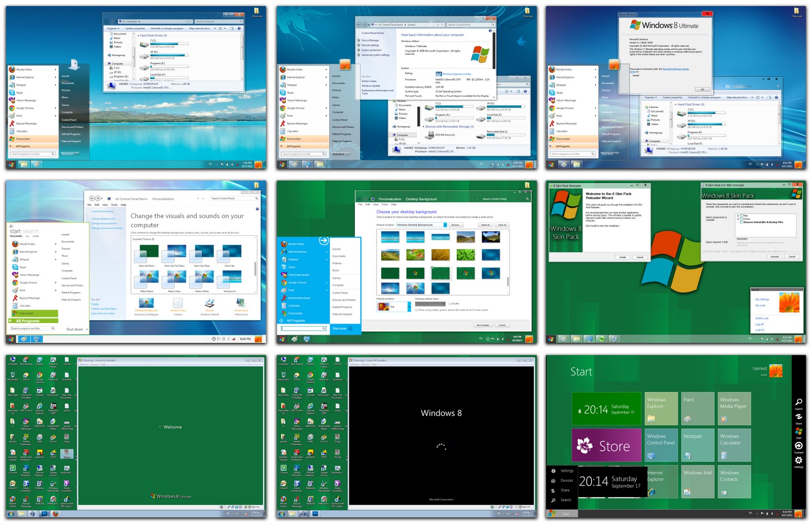Select the Metro Black theme thumbnail
Image resolution: width=812 pixels, height=532 pixels.
click(147, 278)
